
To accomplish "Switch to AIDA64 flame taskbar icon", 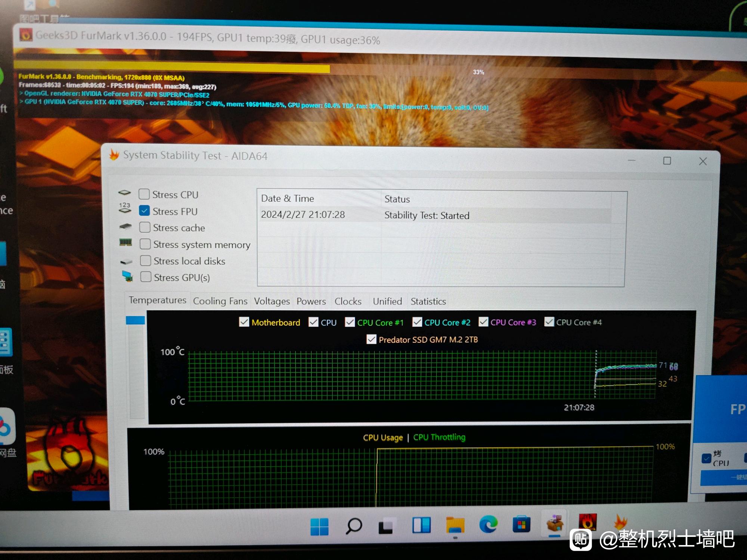I will pos(620,522).
